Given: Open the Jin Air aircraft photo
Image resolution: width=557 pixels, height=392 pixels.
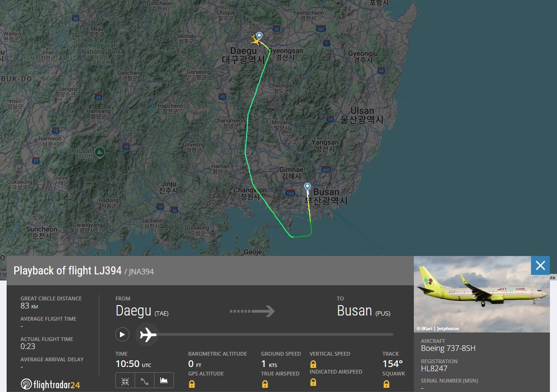Looking at the screenshot, I should tap(481, 294).
